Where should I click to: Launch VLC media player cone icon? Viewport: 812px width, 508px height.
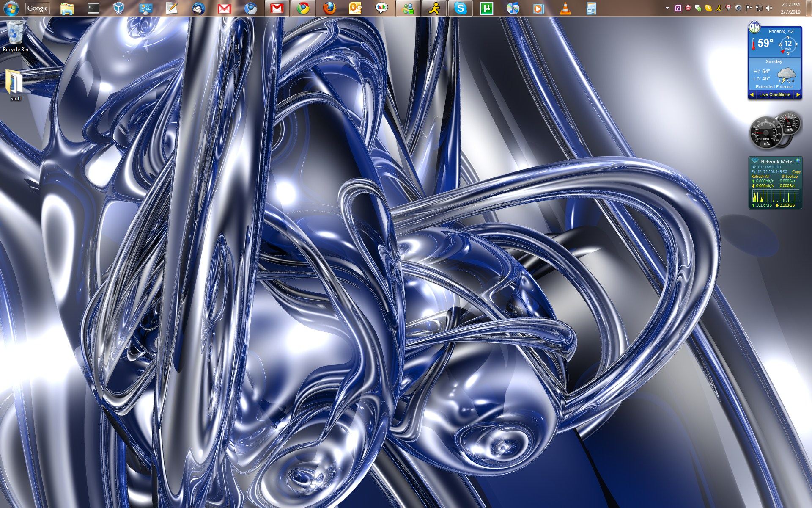tap(565, 8)
